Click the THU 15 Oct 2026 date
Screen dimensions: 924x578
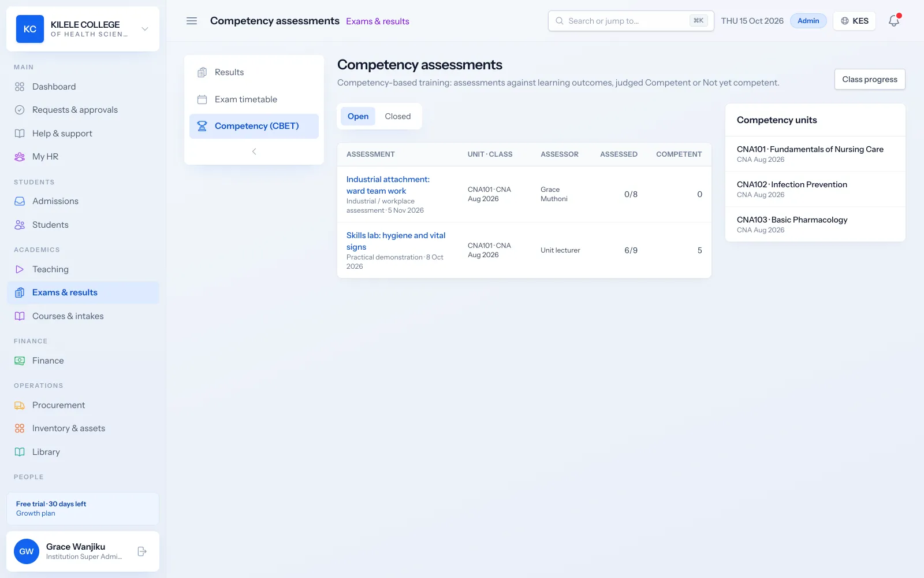click(752, 21)
